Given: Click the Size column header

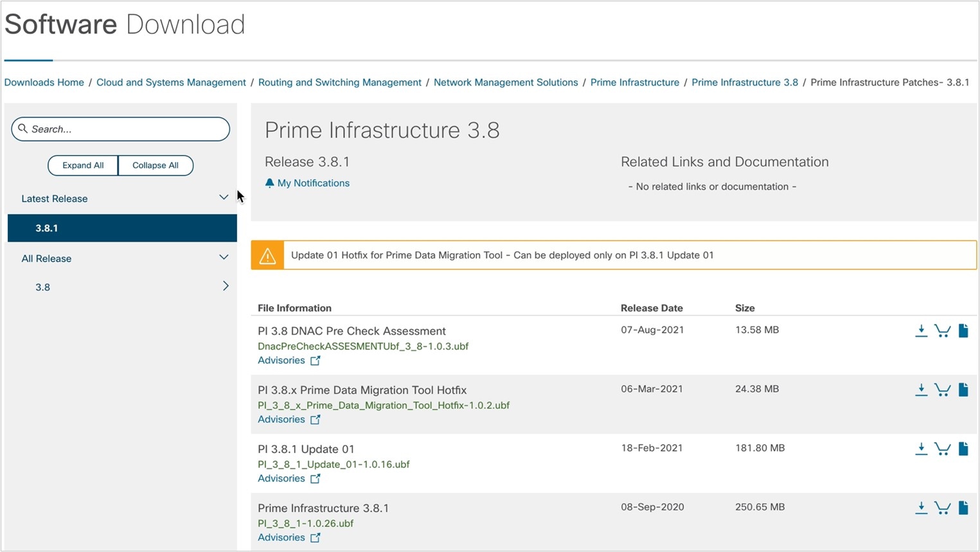Looking at the screenshot, I should 745,308.
